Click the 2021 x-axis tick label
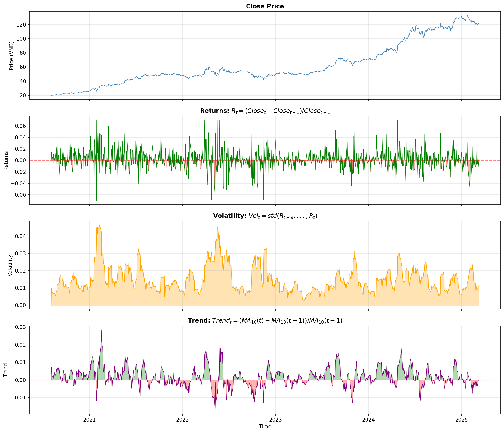 89,419
